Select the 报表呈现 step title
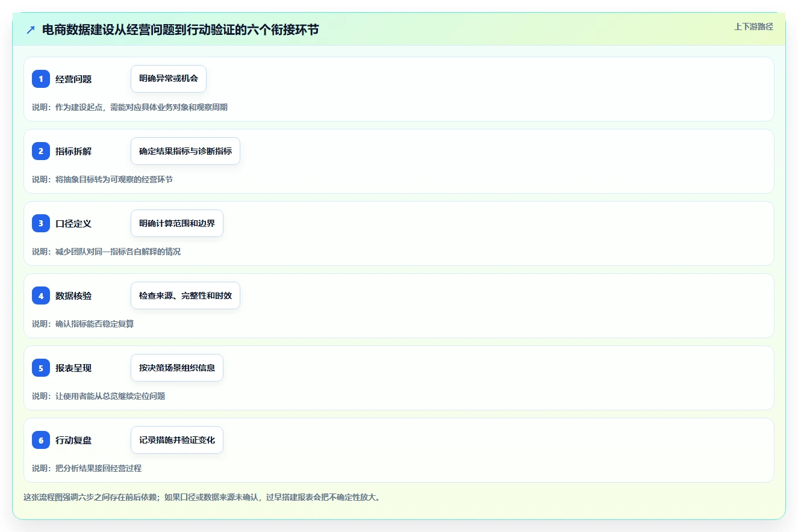Image resolution: width=798 pixels, height=532 pixels. coord(73,368)
